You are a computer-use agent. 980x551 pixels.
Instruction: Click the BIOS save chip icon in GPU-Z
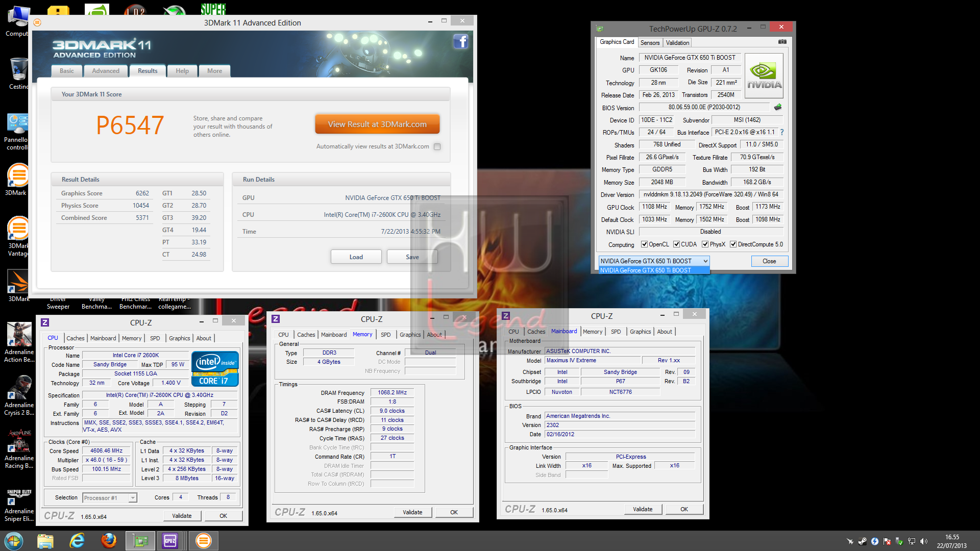[x=778, y=107]
